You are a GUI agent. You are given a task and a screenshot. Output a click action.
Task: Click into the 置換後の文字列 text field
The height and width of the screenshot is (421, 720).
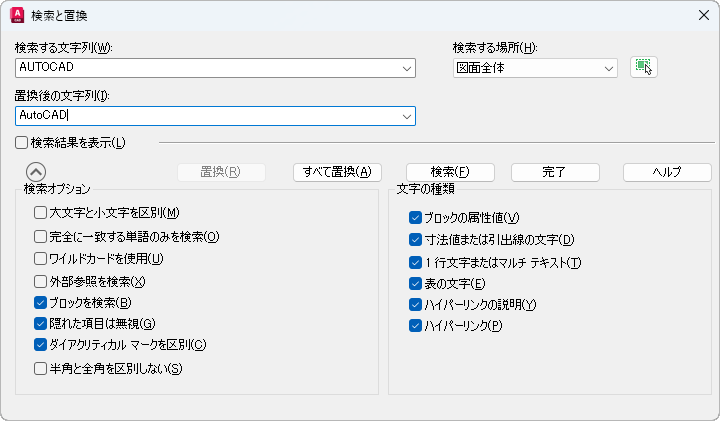click(200, 116)
